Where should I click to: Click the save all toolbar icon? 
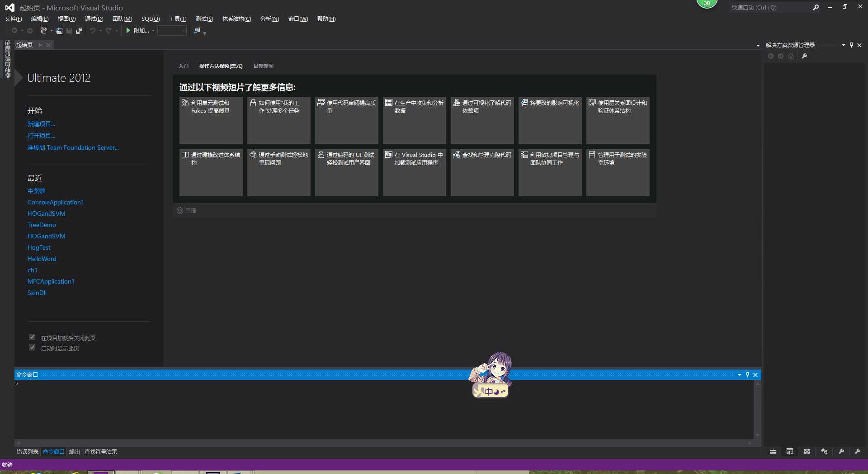[x=79, y=31]
